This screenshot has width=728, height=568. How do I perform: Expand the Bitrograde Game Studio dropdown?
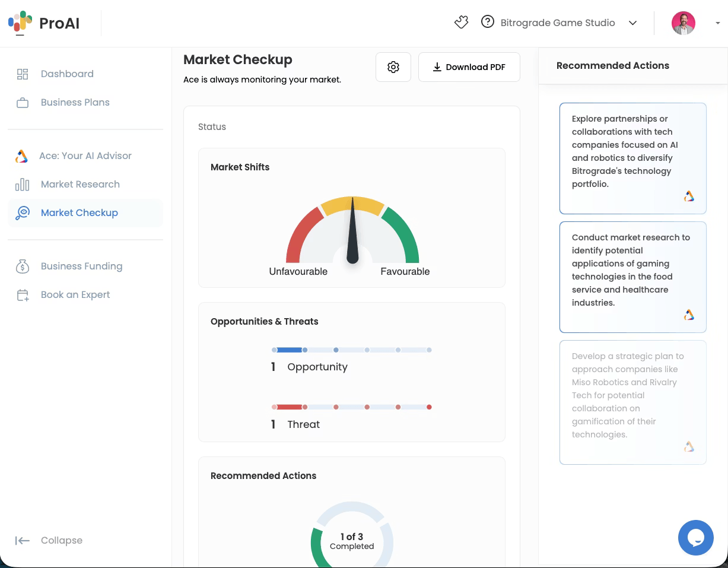coord(632,23)
